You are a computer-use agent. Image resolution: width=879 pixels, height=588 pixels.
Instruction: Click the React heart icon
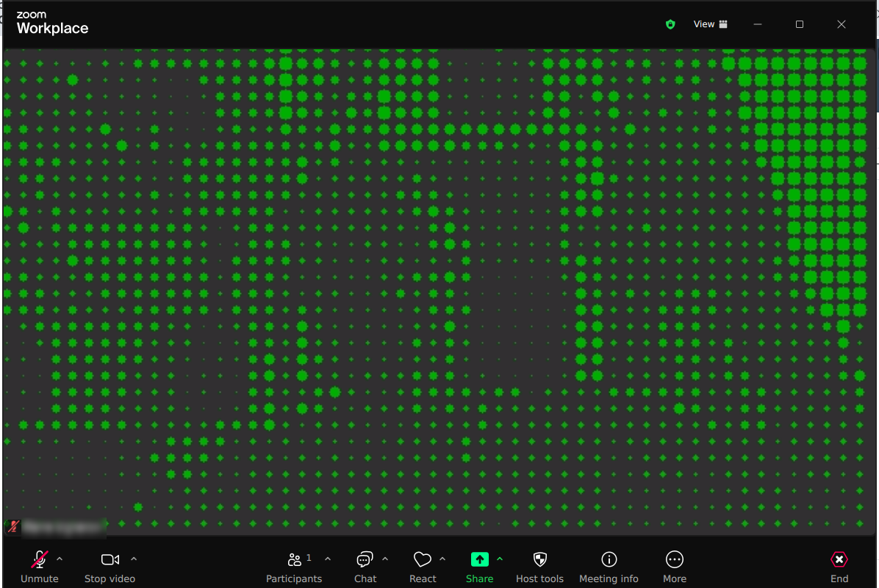(x=422, y=560)
